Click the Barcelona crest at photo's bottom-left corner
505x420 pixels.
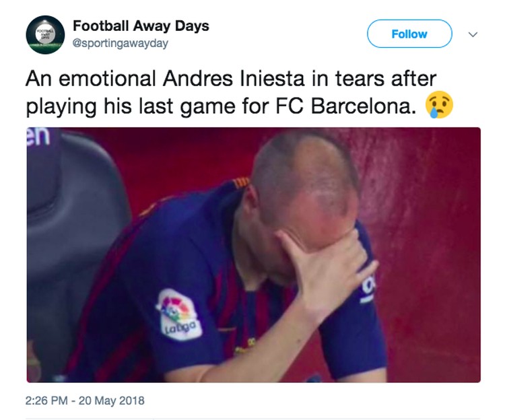coord(34,362)
